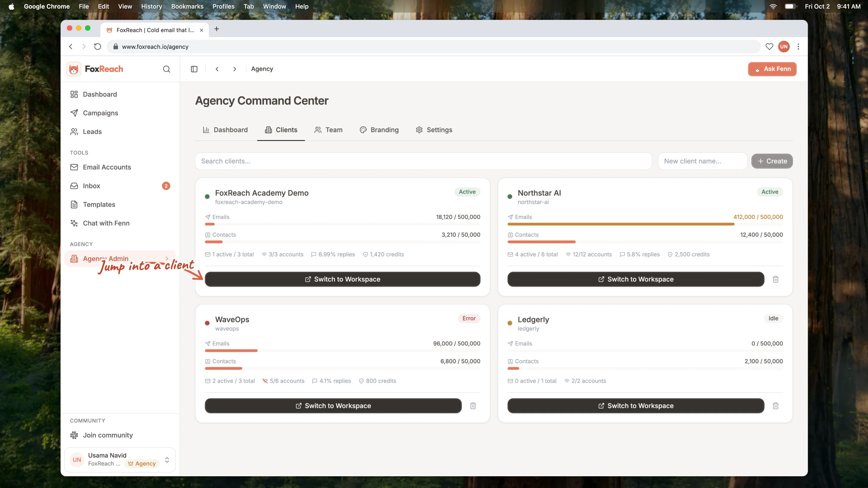
Task: Click the Create client button
Action: pos(772,161)
